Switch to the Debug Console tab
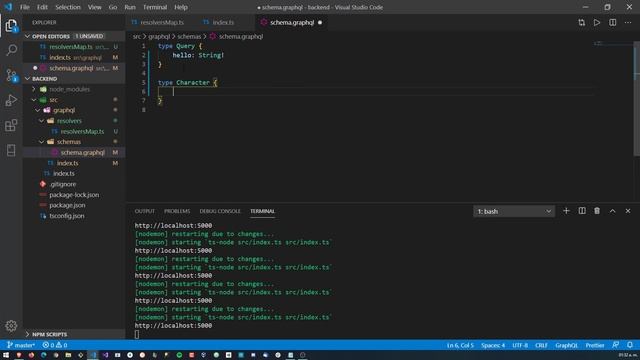640x360 pixels. pyautogui.click(x=220, y=211)
